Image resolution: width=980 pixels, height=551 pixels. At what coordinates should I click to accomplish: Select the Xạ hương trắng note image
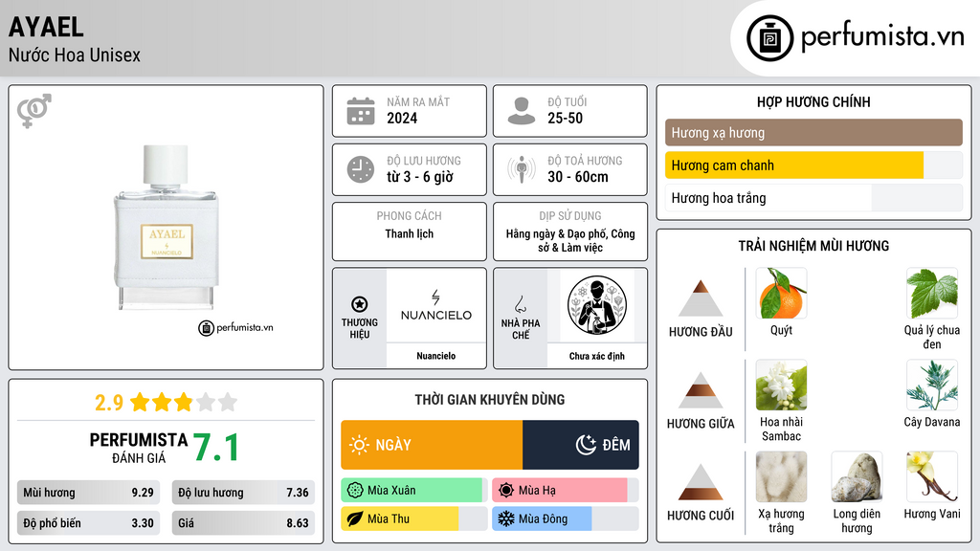(781, 477)
